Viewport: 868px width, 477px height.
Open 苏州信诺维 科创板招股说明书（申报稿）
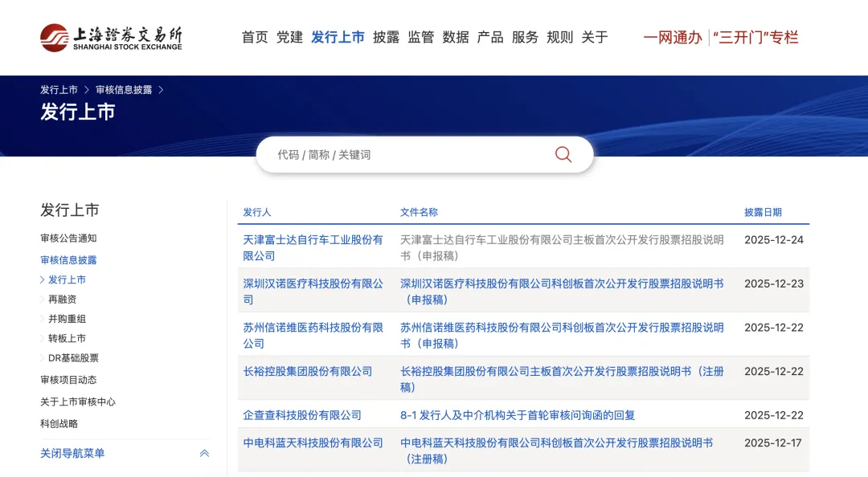[562, 336]
